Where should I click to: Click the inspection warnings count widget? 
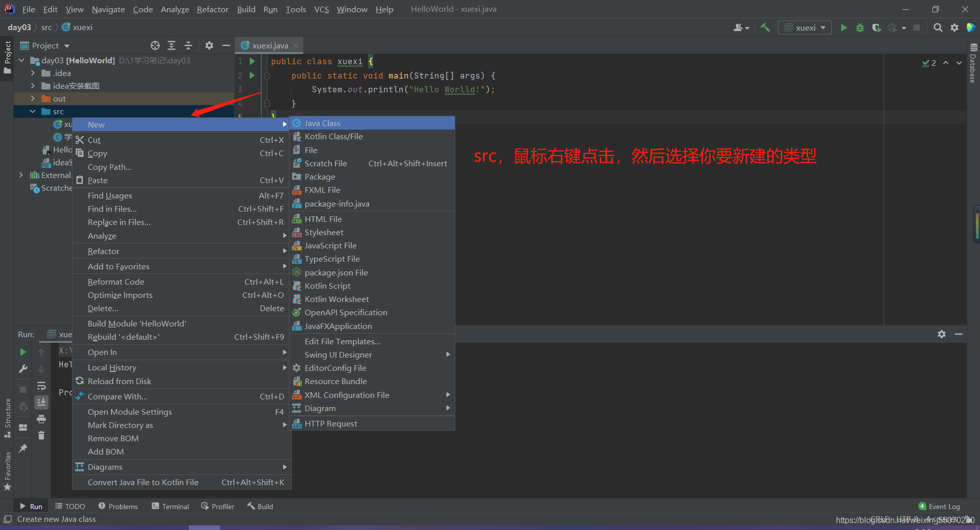click(929, 63)
